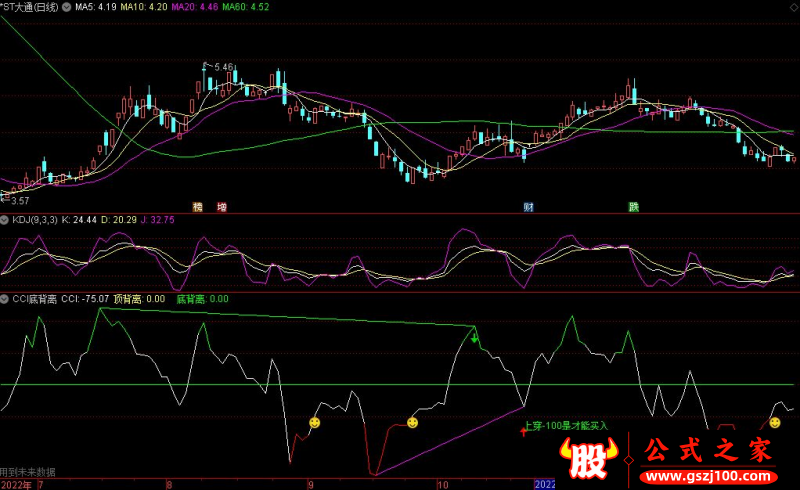Click the red up arrow beside 上穿-100 note
The height and width of the screenshot is (490, 800).
coord(523,432)
